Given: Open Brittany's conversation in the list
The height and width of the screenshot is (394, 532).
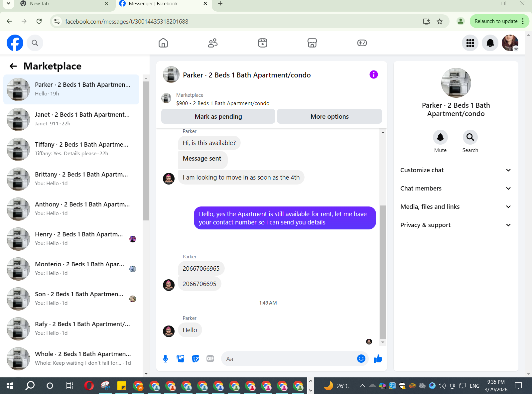Looking at the screenshot, I should 71,179.
